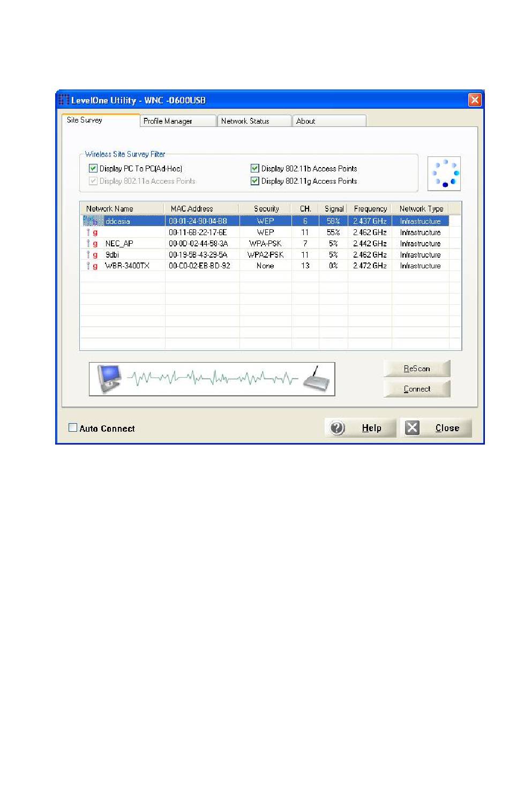Viewport: 509px width, 812px height.
Task: Disable Display 802.11b Access Points checkbox
Action: click(x=255, y=168)
